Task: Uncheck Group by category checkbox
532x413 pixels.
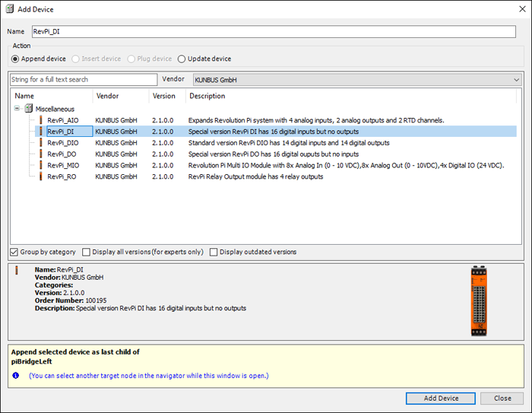Action: (14, 252)
